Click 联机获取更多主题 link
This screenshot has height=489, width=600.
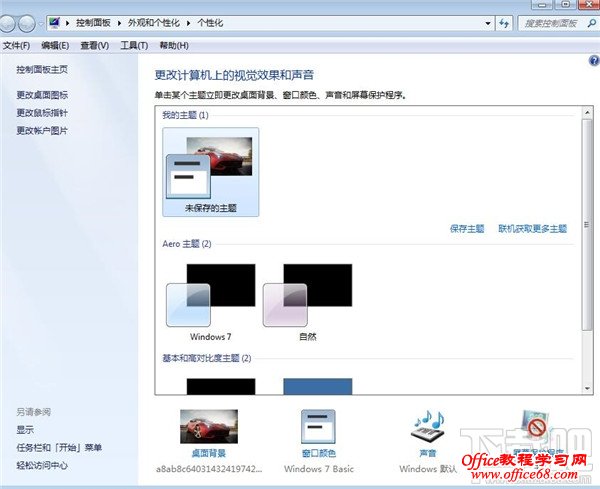(533, 229)
